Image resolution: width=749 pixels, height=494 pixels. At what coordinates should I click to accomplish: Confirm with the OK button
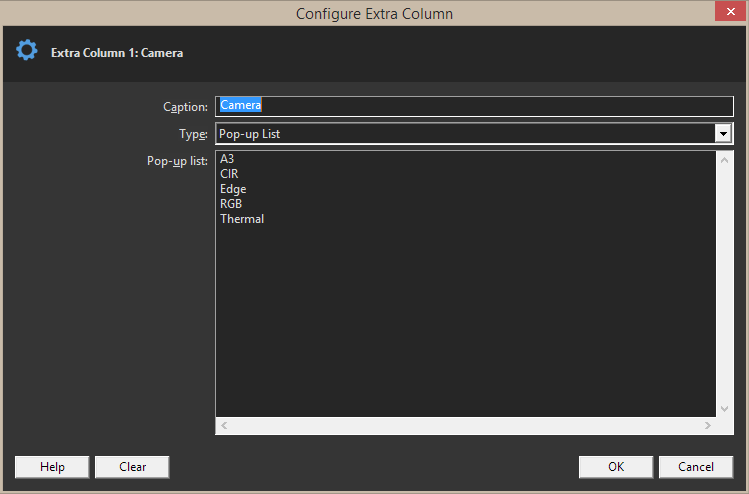[x=616, y=467]
